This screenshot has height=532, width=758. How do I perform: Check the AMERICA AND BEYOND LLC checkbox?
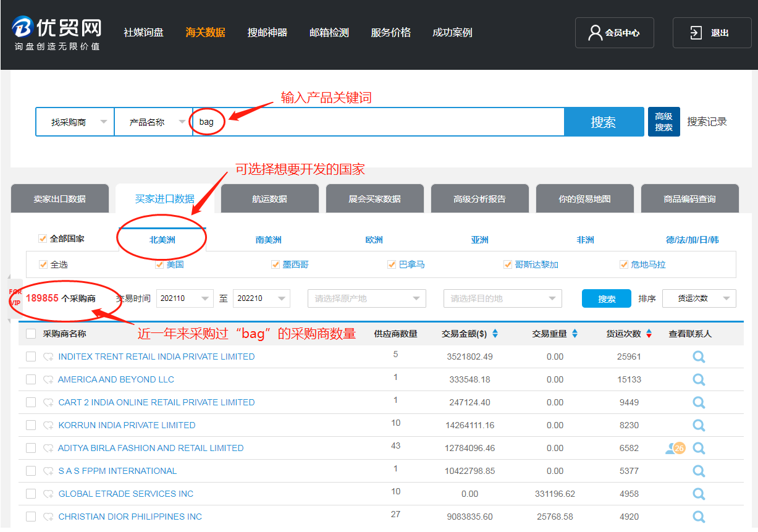pyautogui.click(x=31, y=379)
